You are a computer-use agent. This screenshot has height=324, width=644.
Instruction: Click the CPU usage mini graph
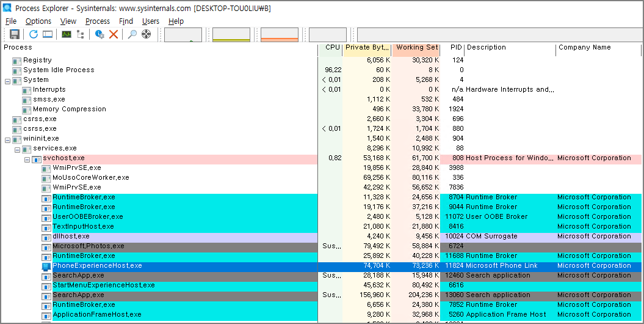pyautogui.click(x=183, y=35)
